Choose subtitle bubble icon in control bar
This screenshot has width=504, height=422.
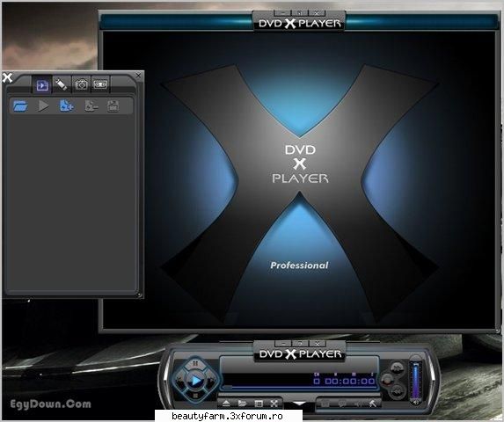[x=341, y=404]
